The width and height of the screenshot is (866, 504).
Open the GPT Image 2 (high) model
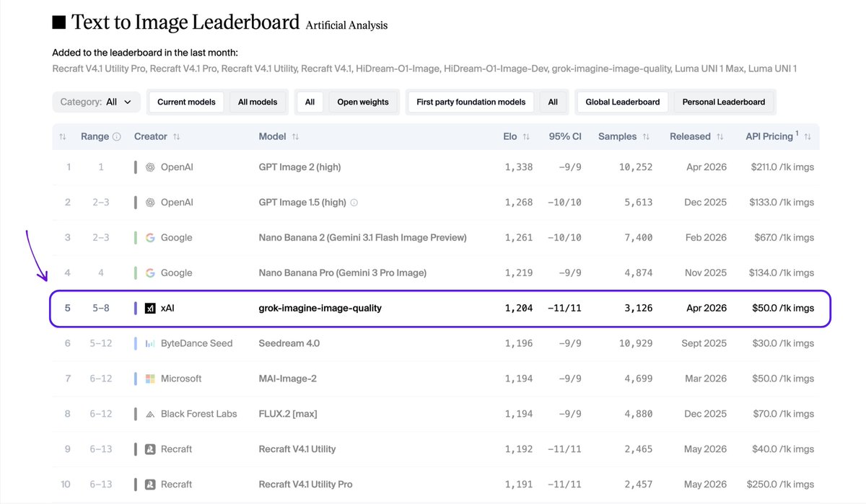click(299, 167)
